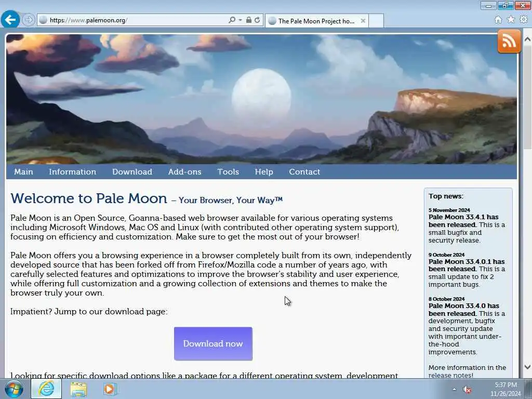The image size is (532, 399).
Task: Click Pale Moon 33.4.1 news headline
Action: (x=463, y=221)
